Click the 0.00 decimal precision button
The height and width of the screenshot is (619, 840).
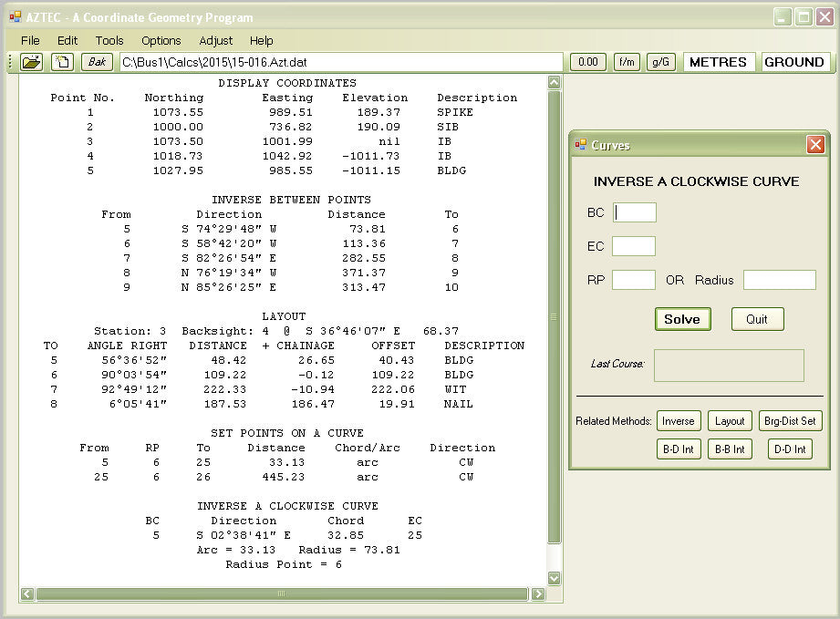[588, 62]
